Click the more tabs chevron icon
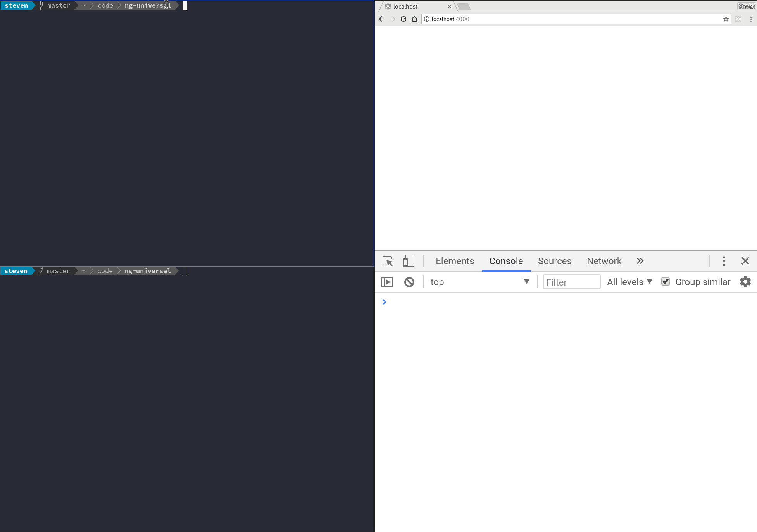 point(640,260)
